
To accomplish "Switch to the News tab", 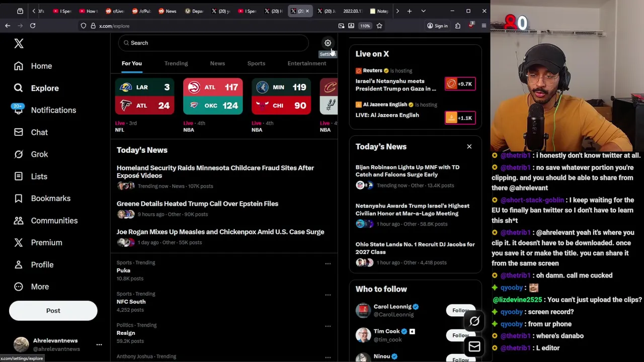I will 217,63.
